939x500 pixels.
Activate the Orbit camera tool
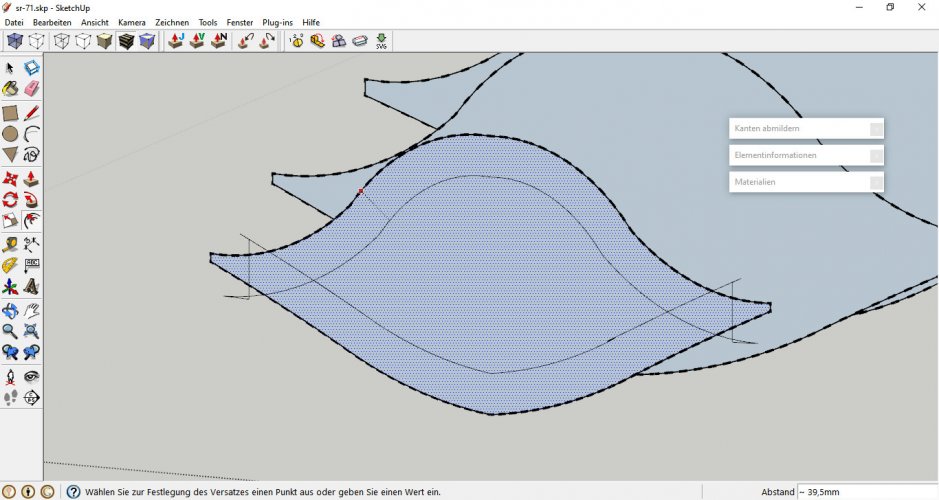pos(10,310)
